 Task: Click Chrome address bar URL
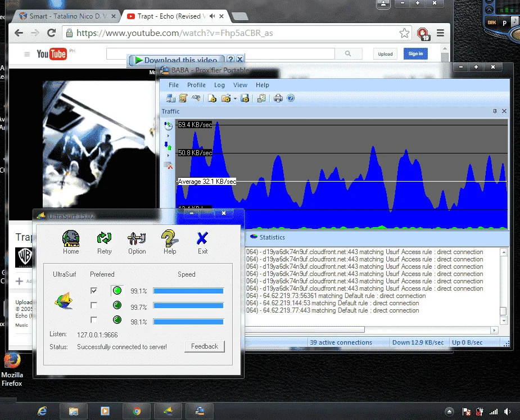pyautogui.click(x=174, y=33)
